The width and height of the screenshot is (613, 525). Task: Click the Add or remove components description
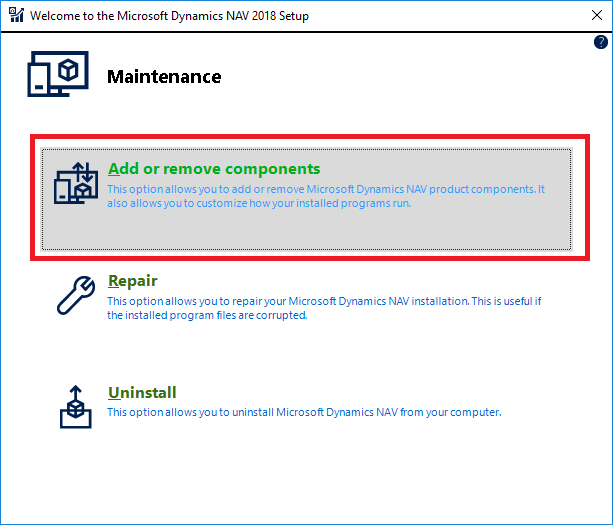tap(326, 196)
